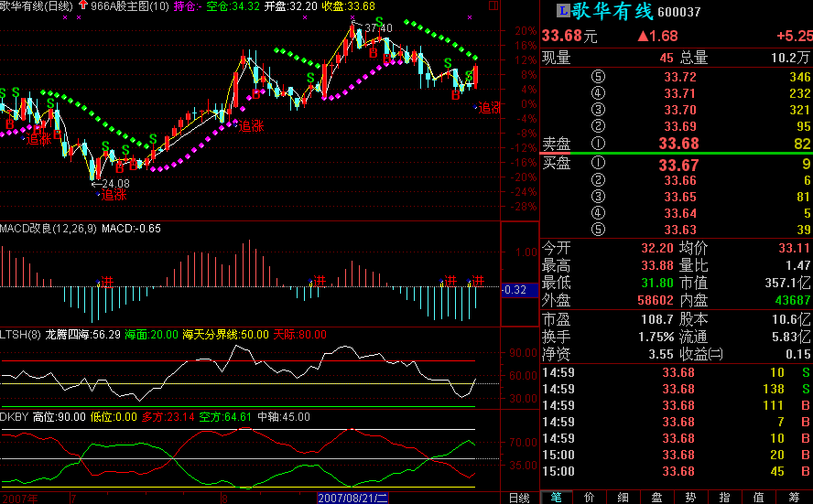Click the 开盘:32.20 value
This screenshot has width=813, height=504.
(x=290, y=6)
